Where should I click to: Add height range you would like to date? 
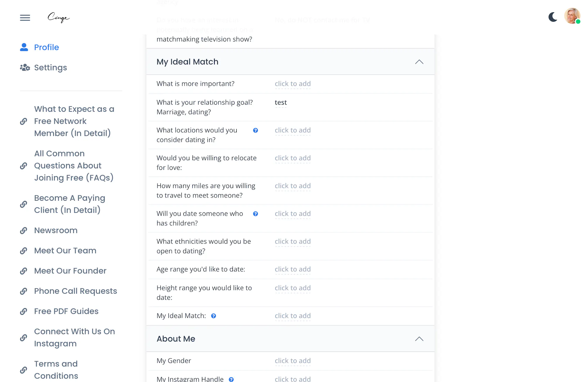tap(293, 288)
